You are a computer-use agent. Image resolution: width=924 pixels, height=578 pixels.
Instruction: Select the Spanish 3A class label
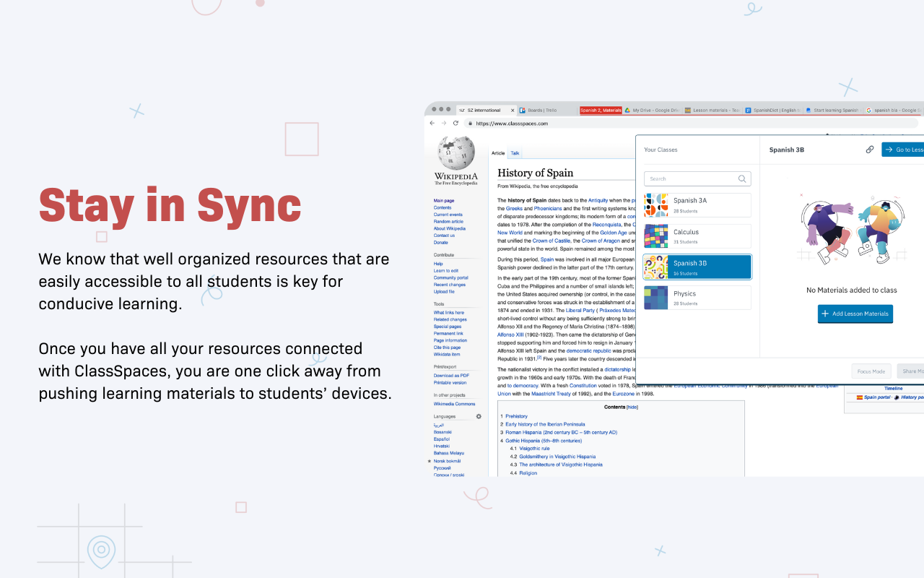690,201
